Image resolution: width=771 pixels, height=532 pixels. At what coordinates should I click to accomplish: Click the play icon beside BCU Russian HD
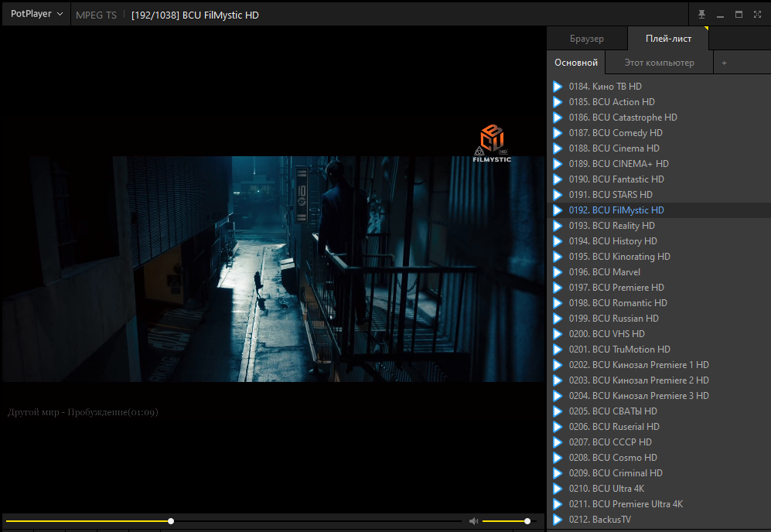click(x=558, y=319)
